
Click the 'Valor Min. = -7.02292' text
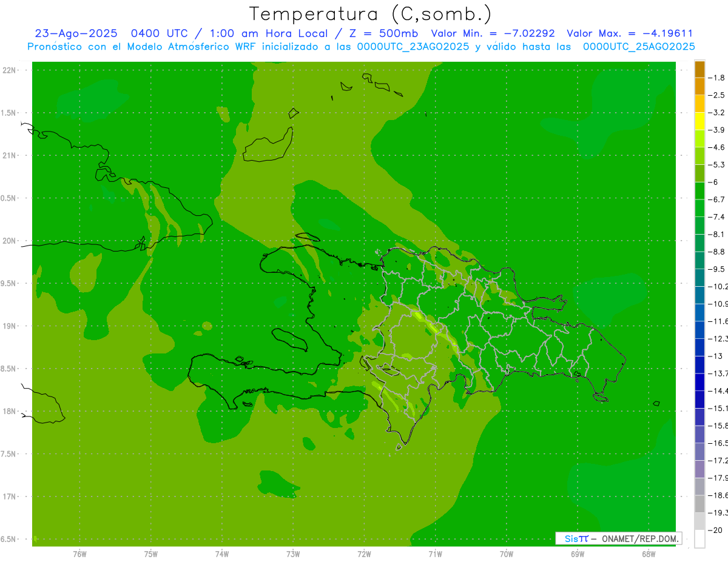(x=493, y=33)
